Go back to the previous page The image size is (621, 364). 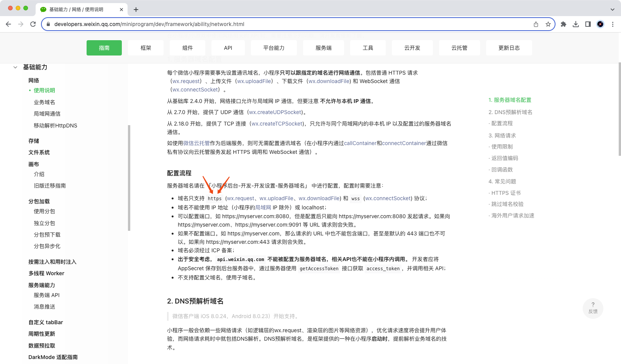pyautogui.click(x=8, y=24)
